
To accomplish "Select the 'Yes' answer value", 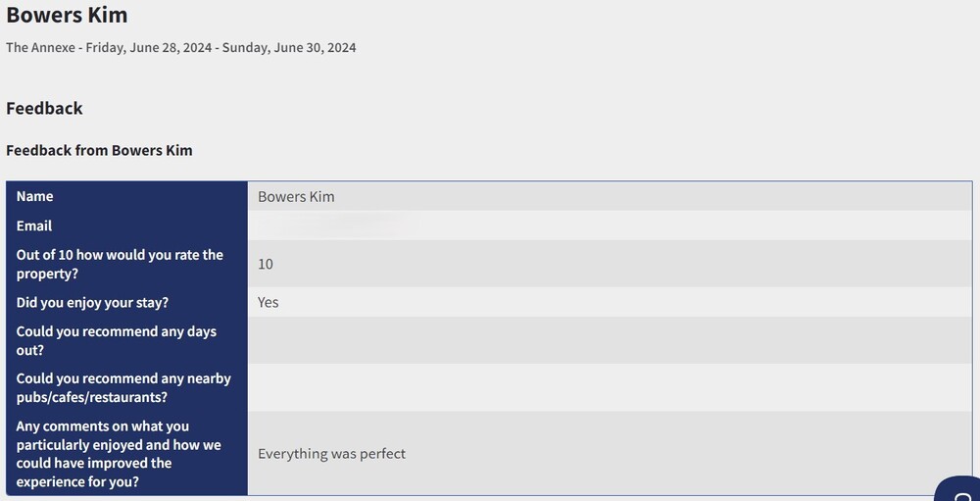I will coord(269,302).
